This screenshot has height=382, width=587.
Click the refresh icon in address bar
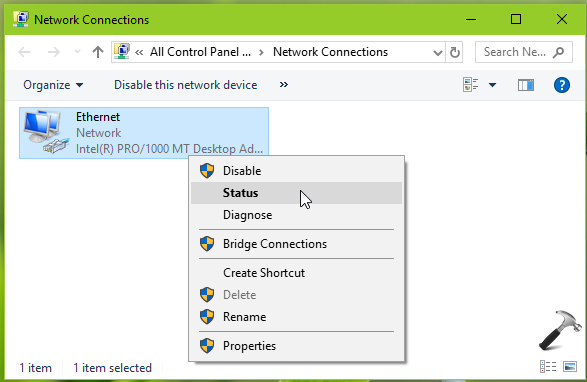(454, 52)
